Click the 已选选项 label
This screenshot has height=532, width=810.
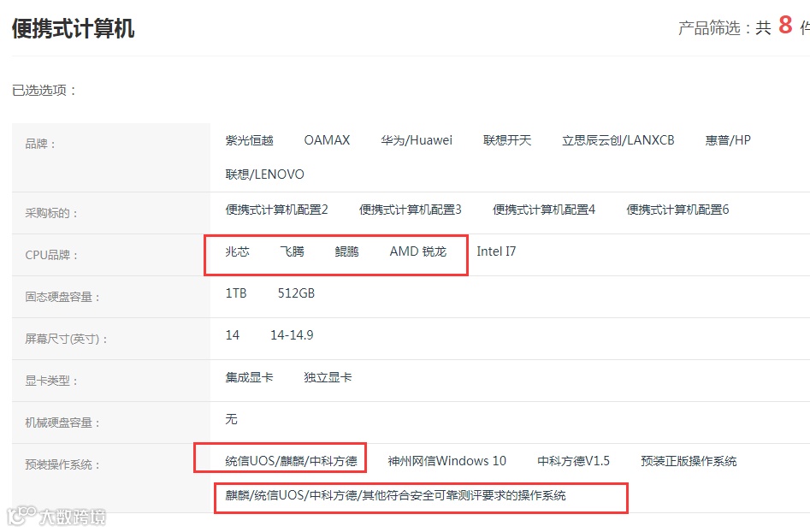pos(44,91)
